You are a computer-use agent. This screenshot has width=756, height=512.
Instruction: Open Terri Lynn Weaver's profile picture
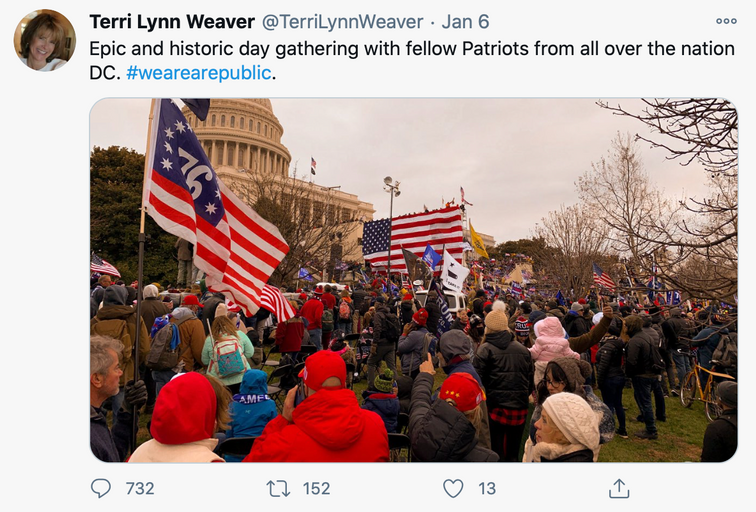point(44,40)
